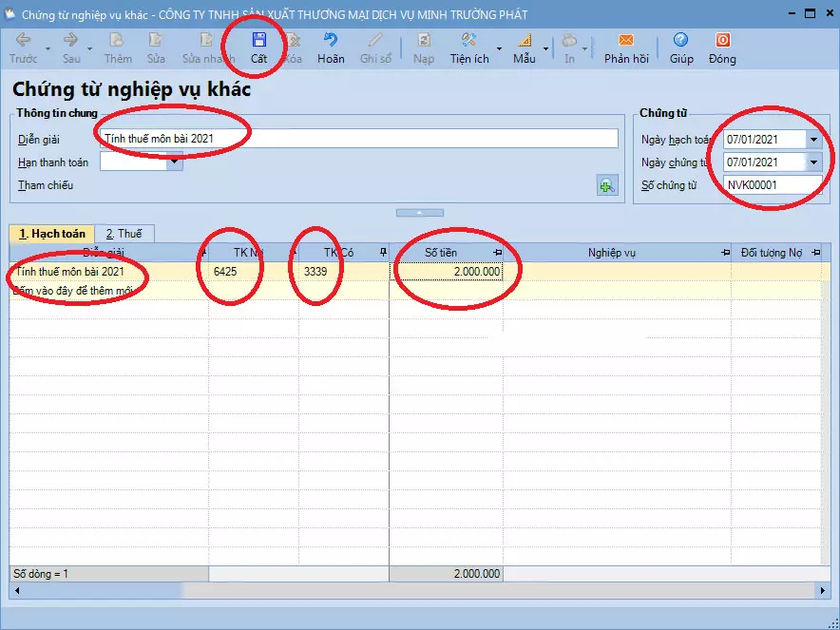The width and height of the screenshot is (840, 630).
Task: Open the Ngày hạch toán date picker
Action: pyautogui.click(x=813, y=140)
